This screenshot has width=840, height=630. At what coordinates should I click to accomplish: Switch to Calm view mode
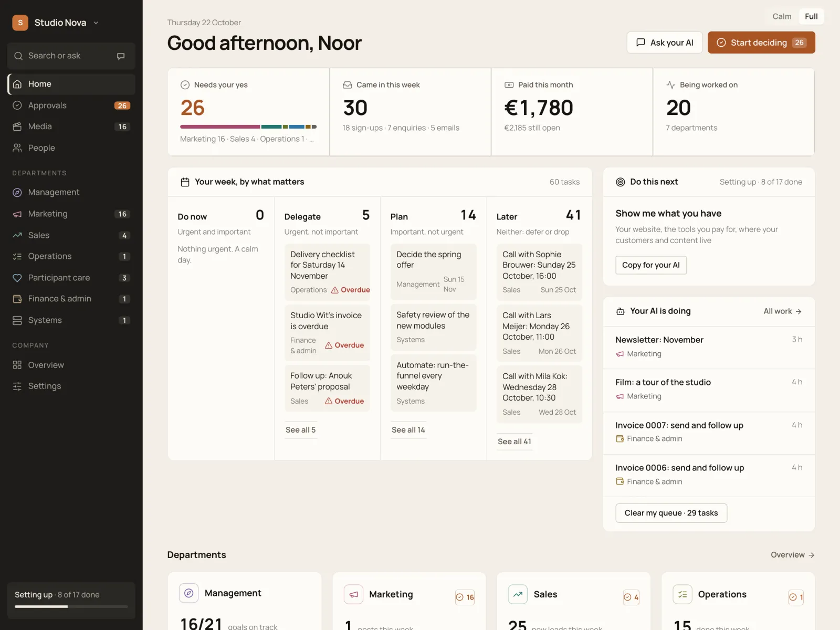[x=782, y=16]
